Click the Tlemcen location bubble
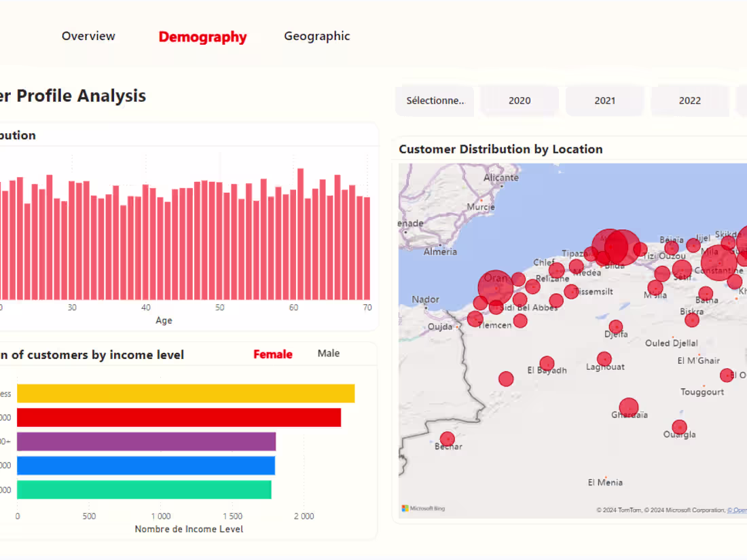The width and height of the screenshot is (747, 560). (x=475, y=319)
